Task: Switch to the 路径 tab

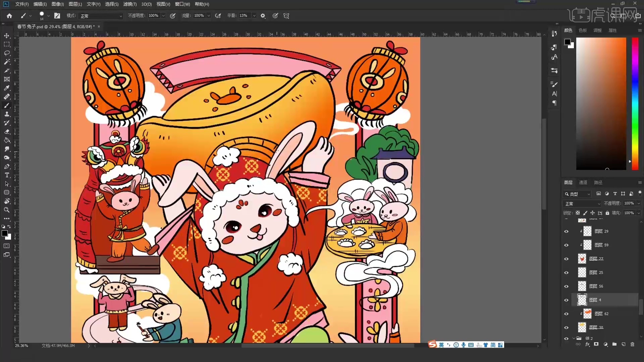Action: pyautogui.click(x=598, y=182)
